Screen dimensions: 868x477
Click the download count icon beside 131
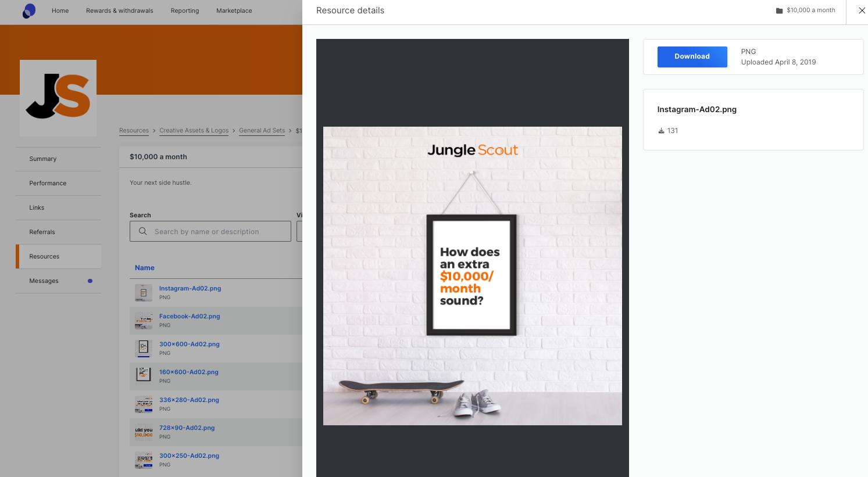[661, 131]
